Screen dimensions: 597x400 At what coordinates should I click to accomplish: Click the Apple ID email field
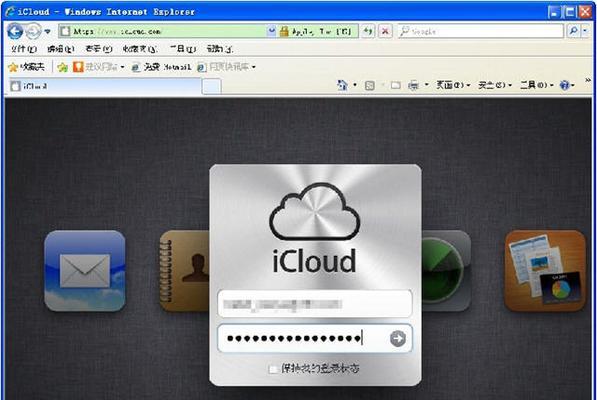pyautogui.click(x=315, y=304)
